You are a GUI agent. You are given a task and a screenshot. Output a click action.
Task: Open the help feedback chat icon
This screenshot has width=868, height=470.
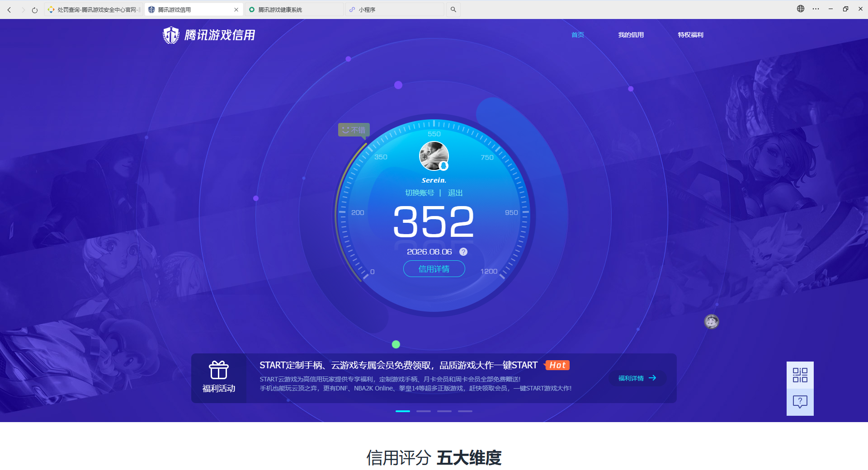click(x=800, y=402)
